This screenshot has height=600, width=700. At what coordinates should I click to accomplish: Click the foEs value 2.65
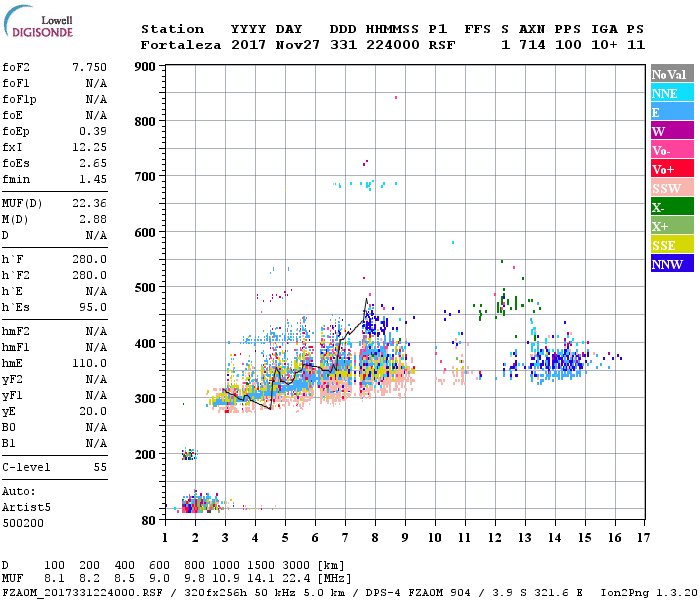[x=93, y=163]
